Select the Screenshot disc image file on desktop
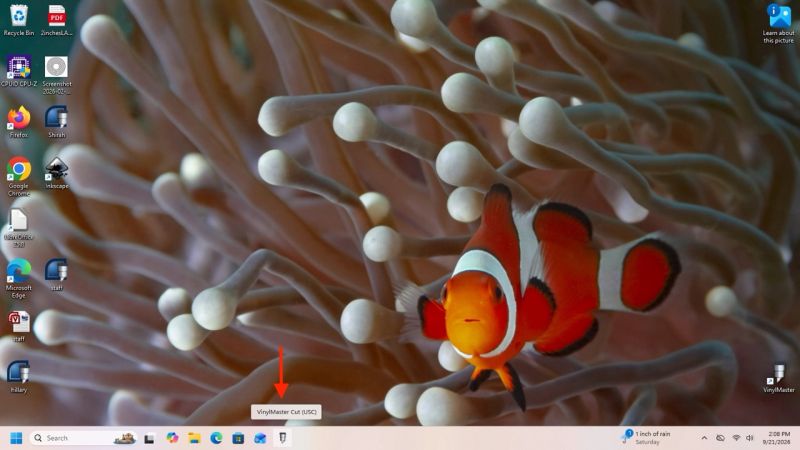Image resolution: width=800 pixels, height=450 pixels. coord(57,75)
